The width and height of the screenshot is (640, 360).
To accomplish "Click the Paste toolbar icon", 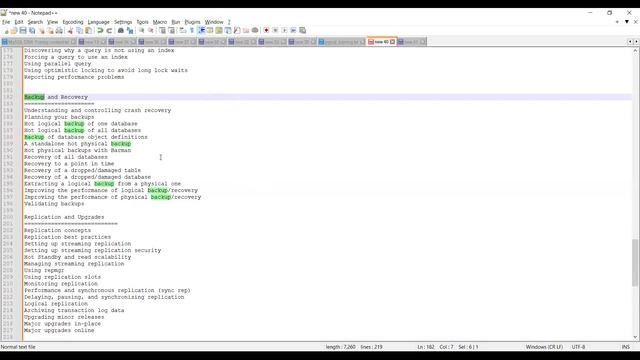I will point(88,31).
